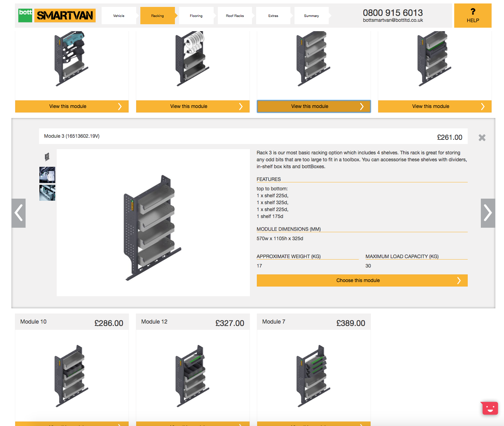Advance to next module with right arrow
Screen dimensions: 504x426
(x=487, y=213)
